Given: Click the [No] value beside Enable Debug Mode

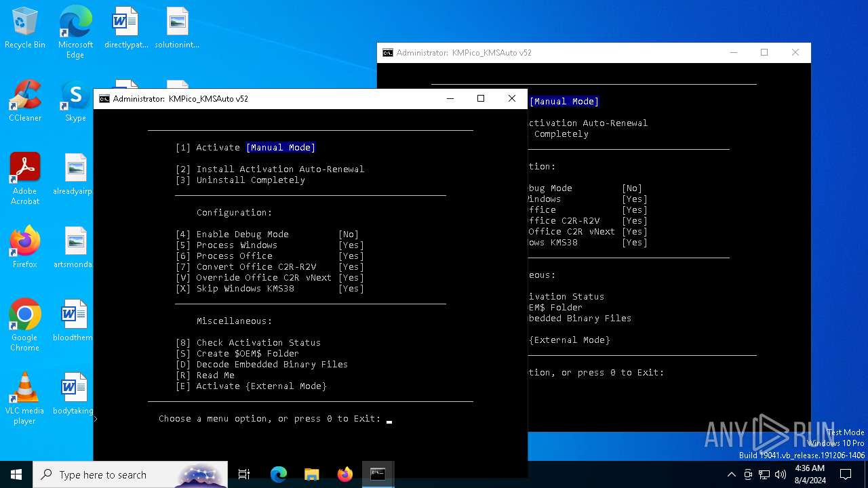Looking at the screenshot, I should pos(349,235).
